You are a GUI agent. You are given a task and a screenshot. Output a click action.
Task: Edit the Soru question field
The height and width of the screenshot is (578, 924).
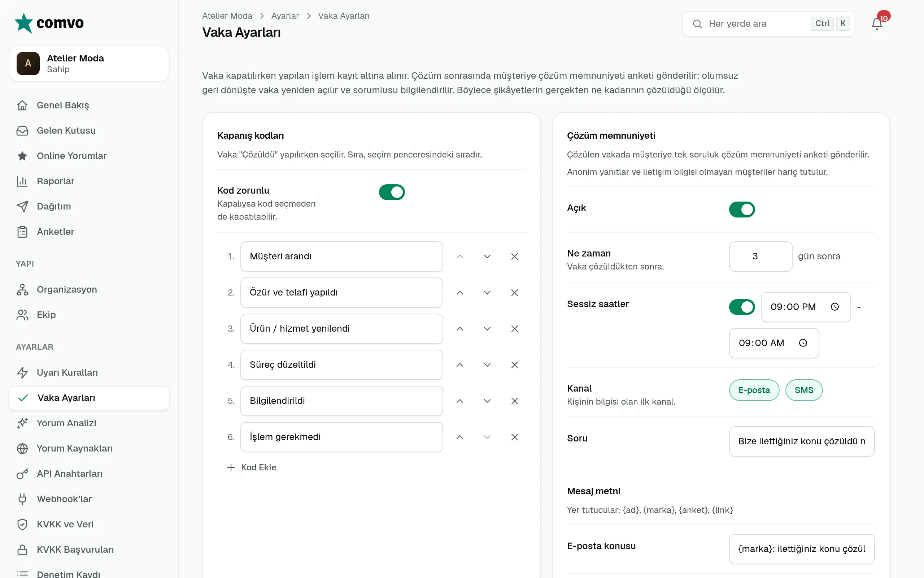point(801,441)
